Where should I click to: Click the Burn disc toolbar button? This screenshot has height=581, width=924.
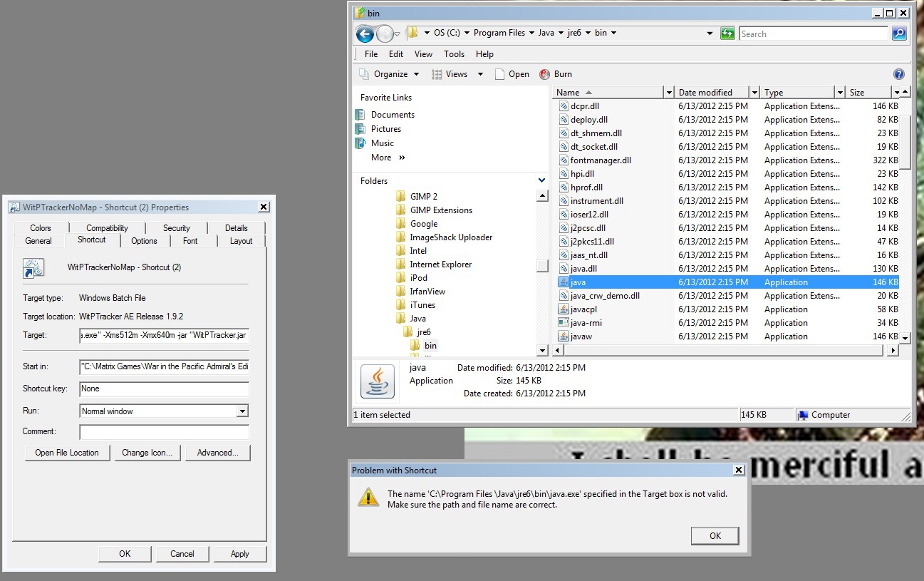tap(556, 74)
